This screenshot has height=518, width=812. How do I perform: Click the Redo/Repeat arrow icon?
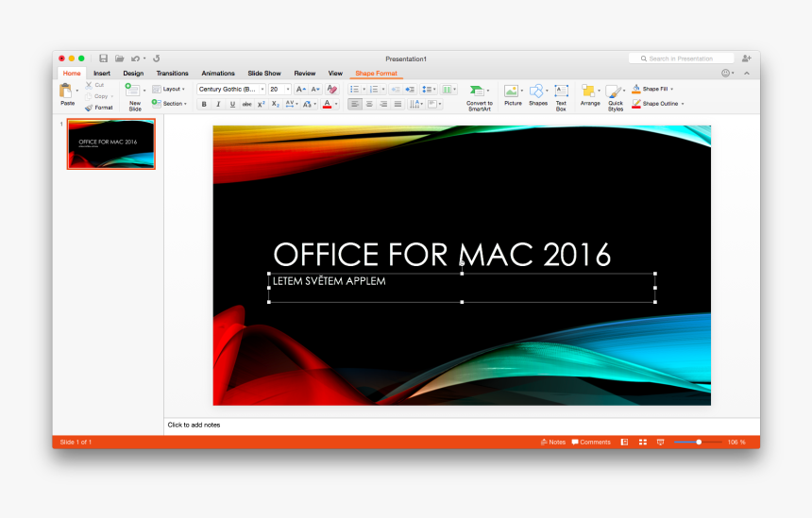(x=157, y=58)
